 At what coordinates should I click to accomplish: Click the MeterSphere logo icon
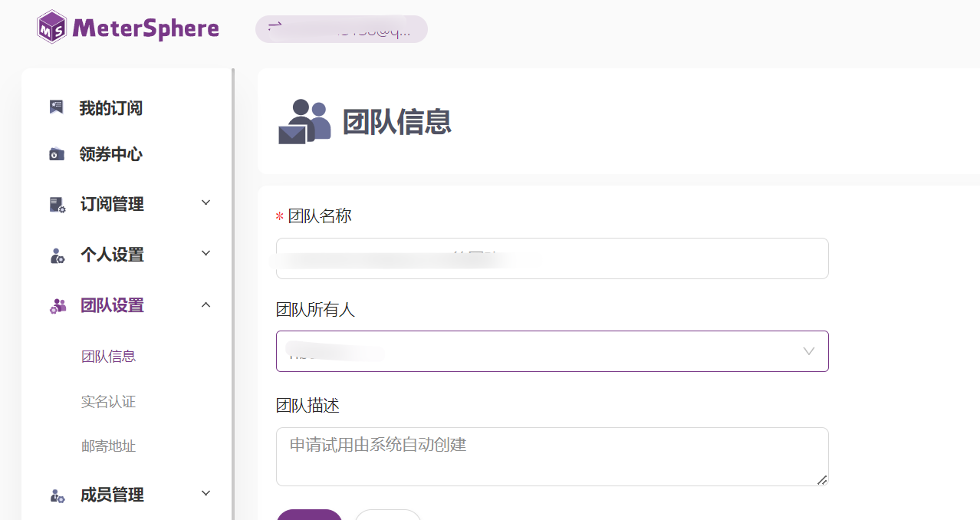(51, 26)
